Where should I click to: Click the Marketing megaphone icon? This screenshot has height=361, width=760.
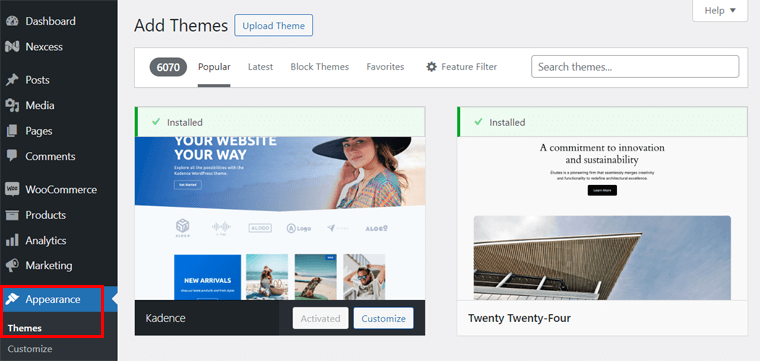click(x=12, y=266)
